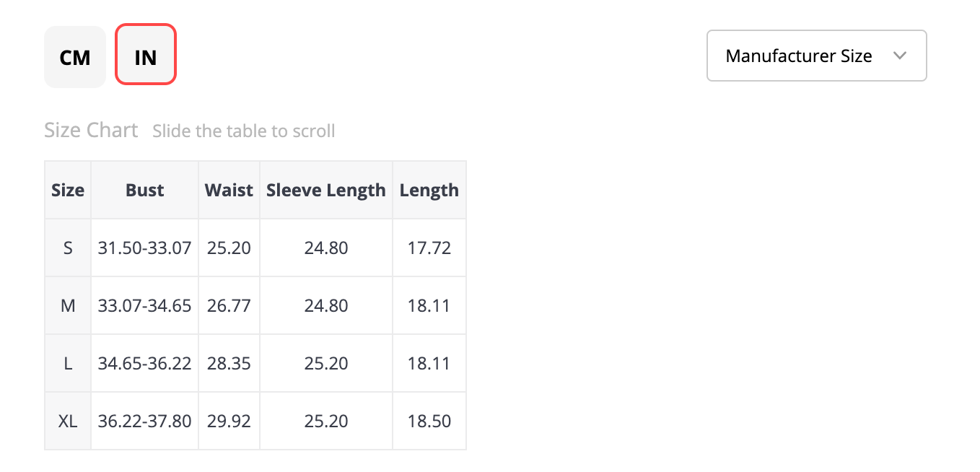Click the Bust column header
The height and width of the screenshot is (472, 980).
coord(144,190)
